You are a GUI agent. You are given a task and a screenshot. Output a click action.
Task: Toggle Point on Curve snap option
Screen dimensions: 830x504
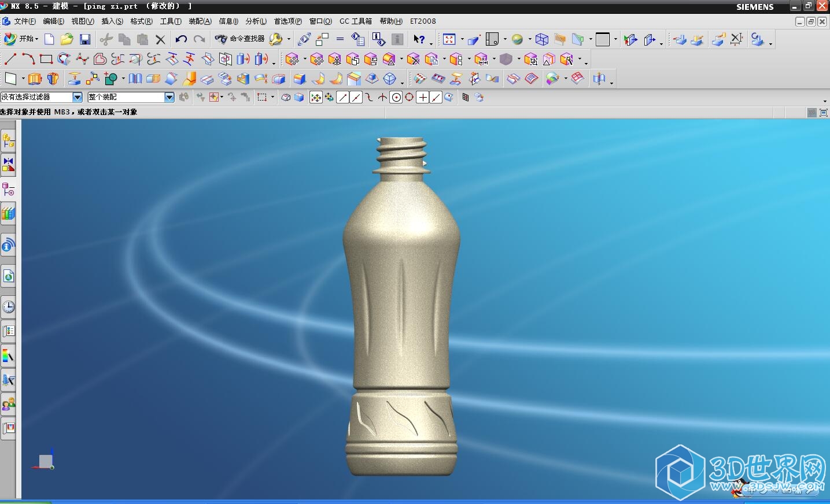click(436, 98)
